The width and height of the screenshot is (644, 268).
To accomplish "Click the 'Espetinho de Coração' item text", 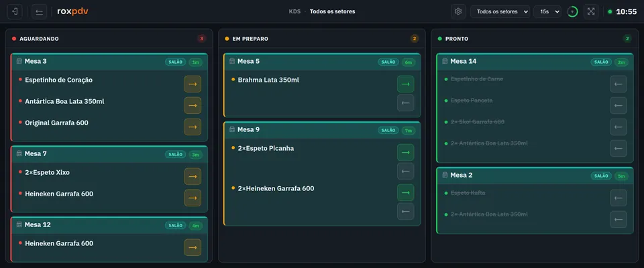I will click(x=59, y=80).
